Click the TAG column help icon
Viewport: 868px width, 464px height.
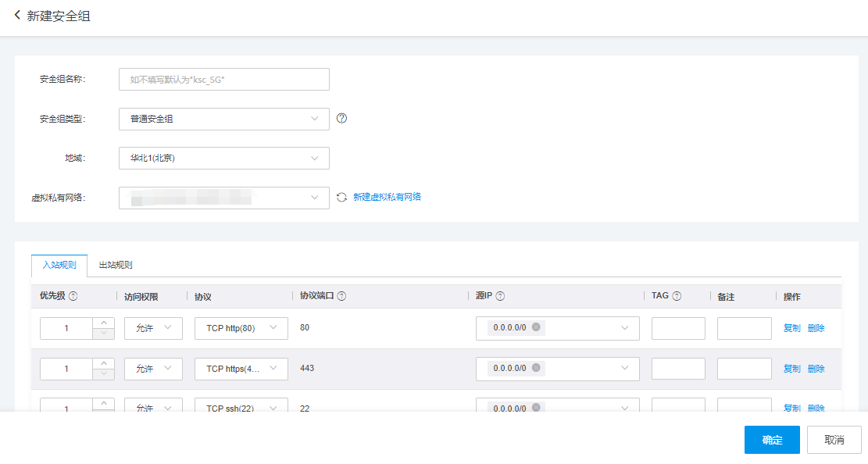click(677, 297)
